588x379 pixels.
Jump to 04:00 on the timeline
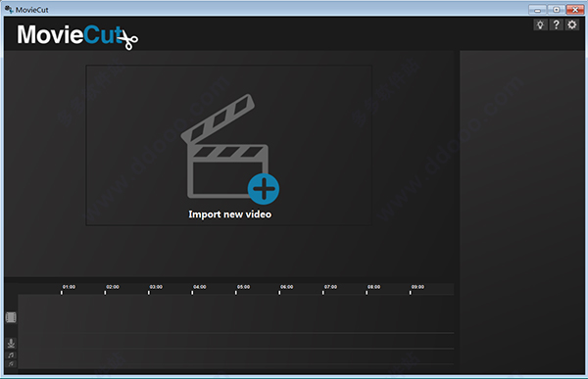(200, 287)
